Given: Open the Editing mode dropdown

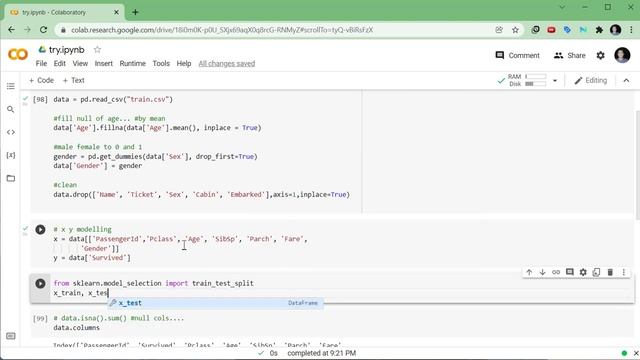Looking at the screenshot, I should coord(591,80).
